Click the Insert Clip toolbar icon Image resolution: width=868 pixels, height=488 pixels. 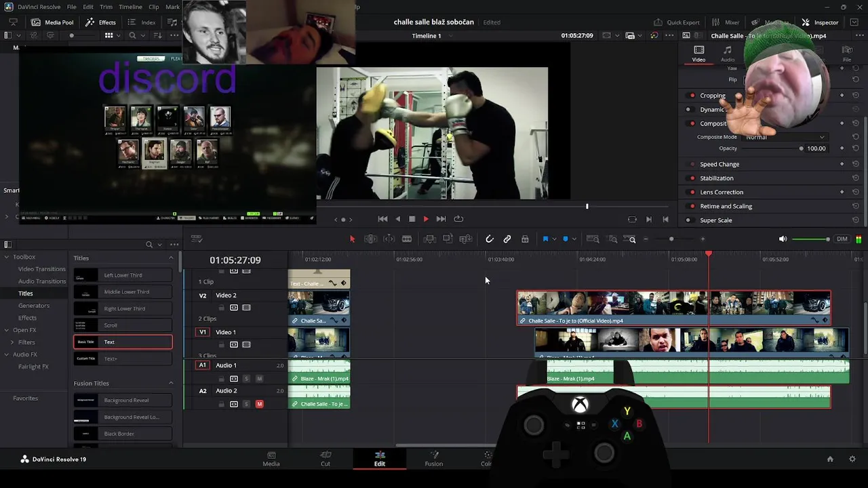[429, 239]
